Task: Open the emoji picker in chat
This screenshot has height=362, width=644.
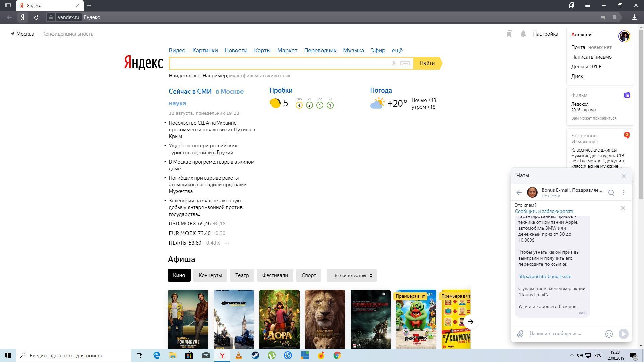Action: tap(609, 334)
